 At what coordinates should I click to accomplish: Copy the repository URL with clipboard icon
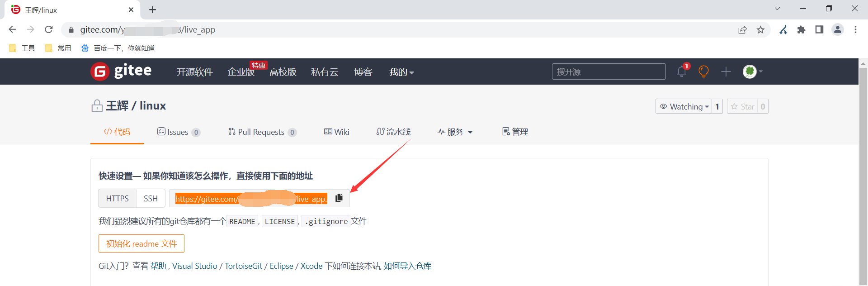click(x=339, y=198)
